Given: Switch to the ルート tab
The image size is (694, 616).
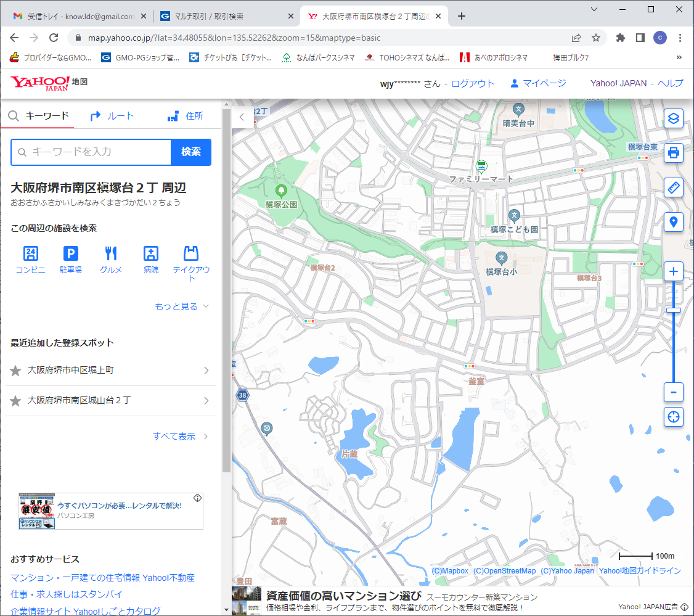Looking at the screenshot, I should pos(112,116).
